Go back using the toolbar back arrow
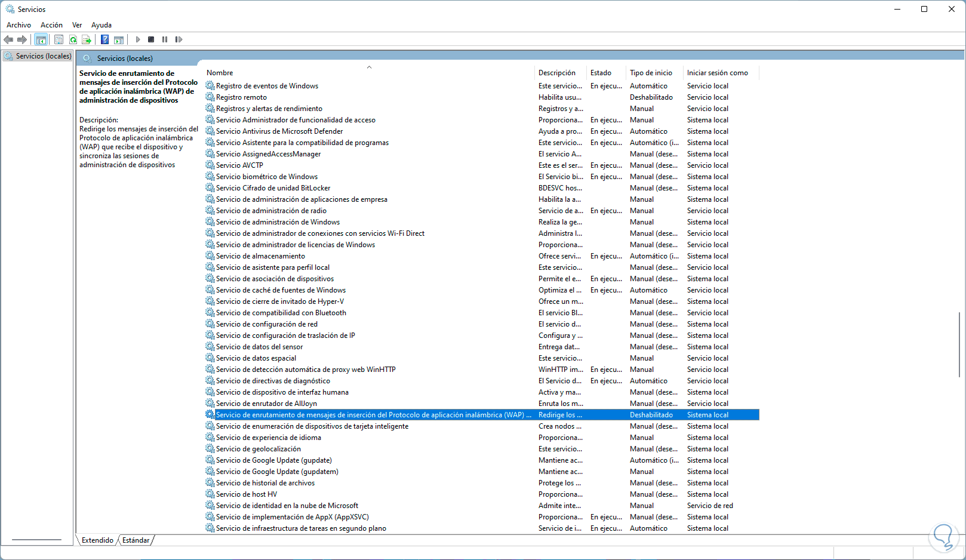 [x=8, y=39]
